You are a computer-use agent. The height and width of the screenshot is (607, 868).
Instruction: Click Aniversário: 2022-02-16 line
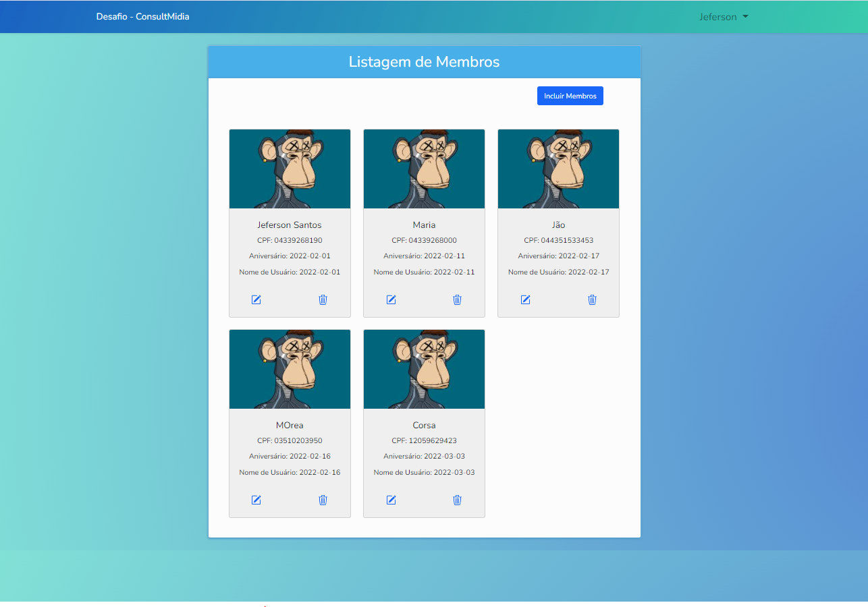click(290, 457)
